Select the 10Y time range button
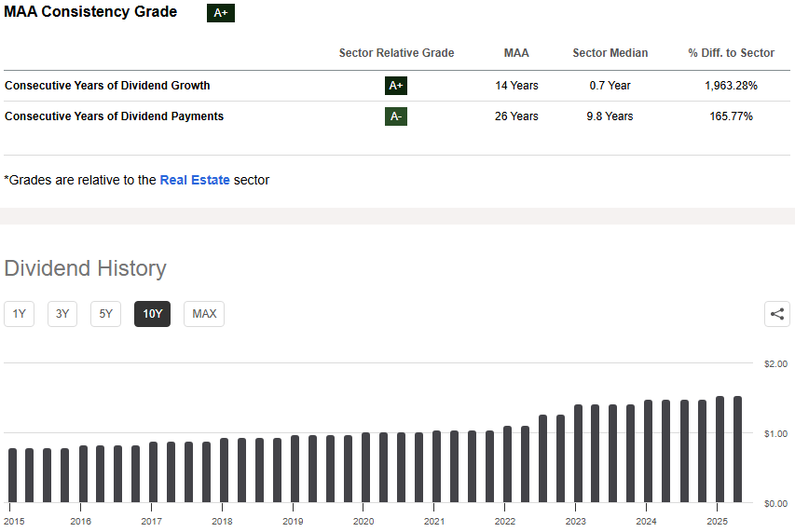795x532 pixels. click(x=152, y=314)
